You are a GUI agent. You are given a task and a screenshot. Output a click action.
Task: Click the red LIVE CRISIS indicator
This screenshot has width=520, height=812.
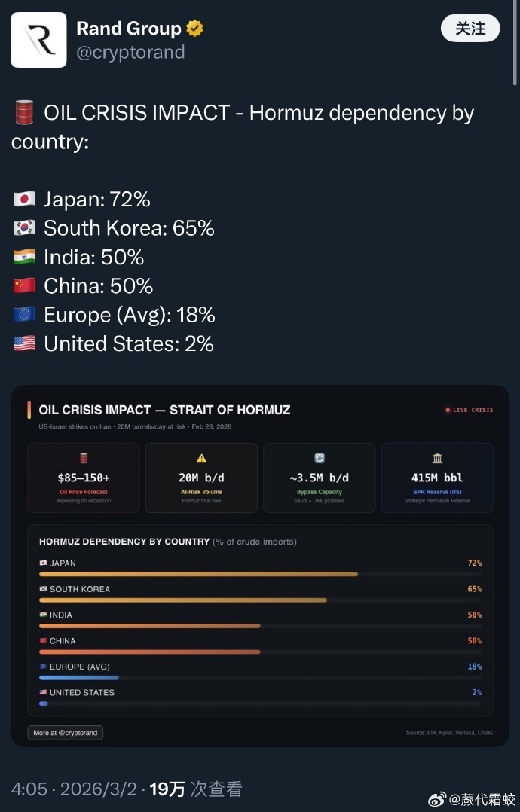pos(469,410)
